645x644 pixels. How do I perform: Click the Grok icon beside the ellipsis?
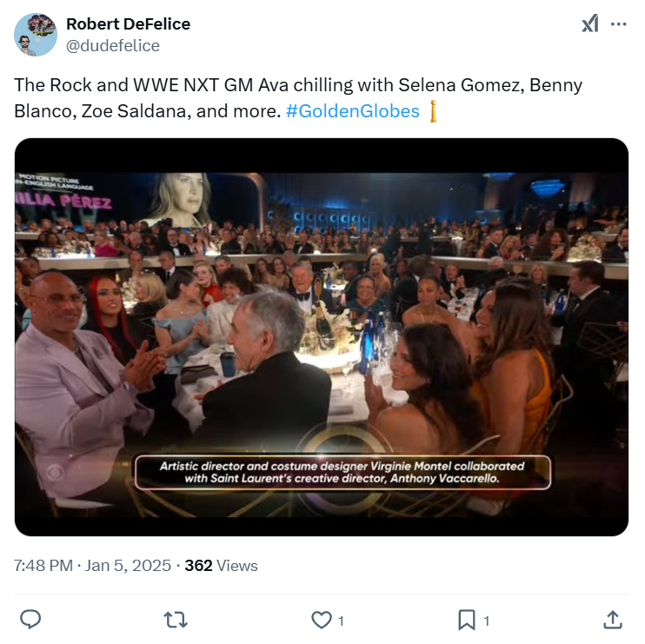(590, 24)
